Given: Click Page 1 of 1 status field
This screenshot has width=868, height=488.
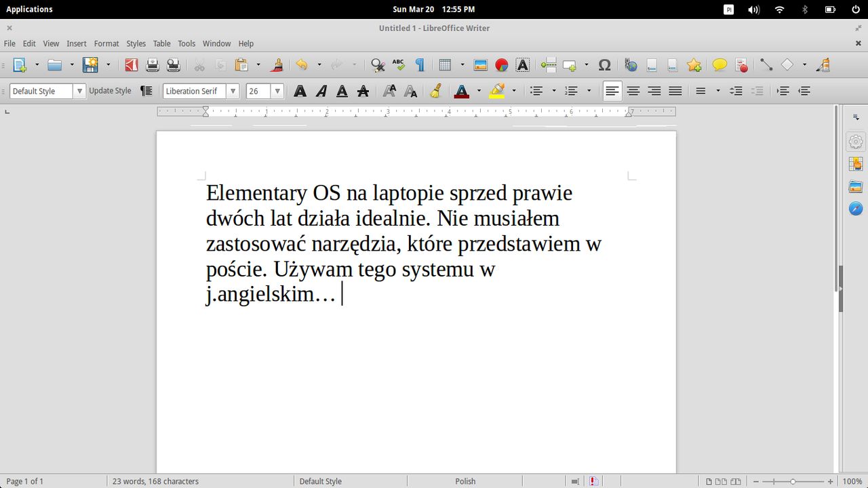Looking at the screenshot, I should [25, 481].
